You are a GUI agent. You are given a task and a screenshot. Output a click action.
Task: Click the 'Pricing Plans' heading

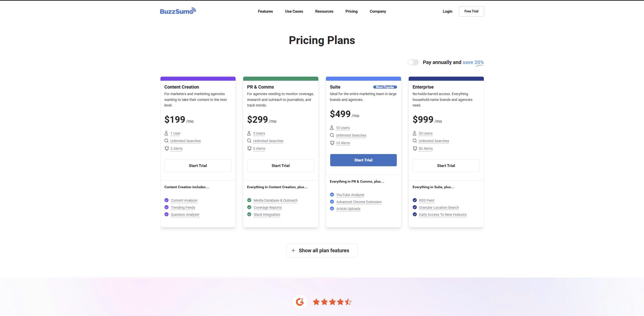tap(322, 40)
